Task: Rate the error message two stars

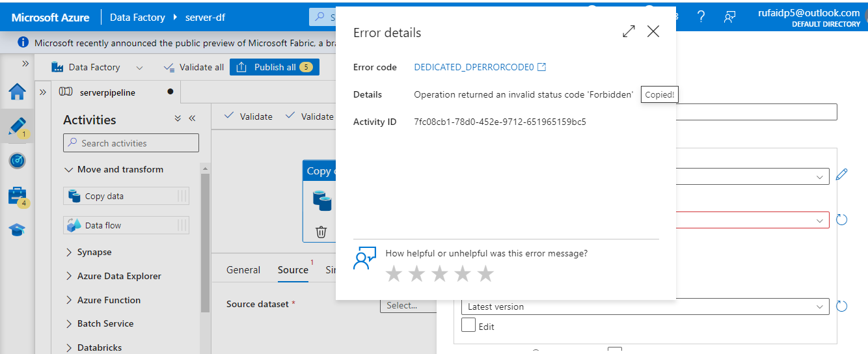Action: [x=416, y=274]
